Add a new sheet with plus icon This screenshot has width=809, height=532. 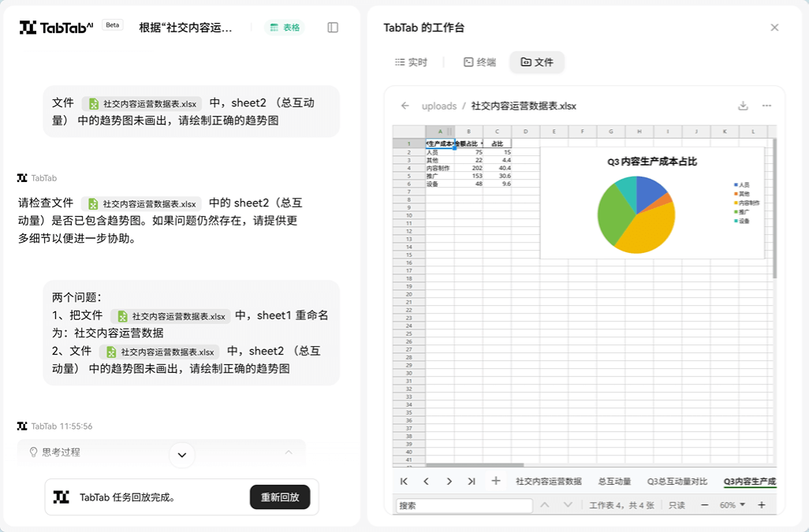pyautogui.click(x=496, y=481)
